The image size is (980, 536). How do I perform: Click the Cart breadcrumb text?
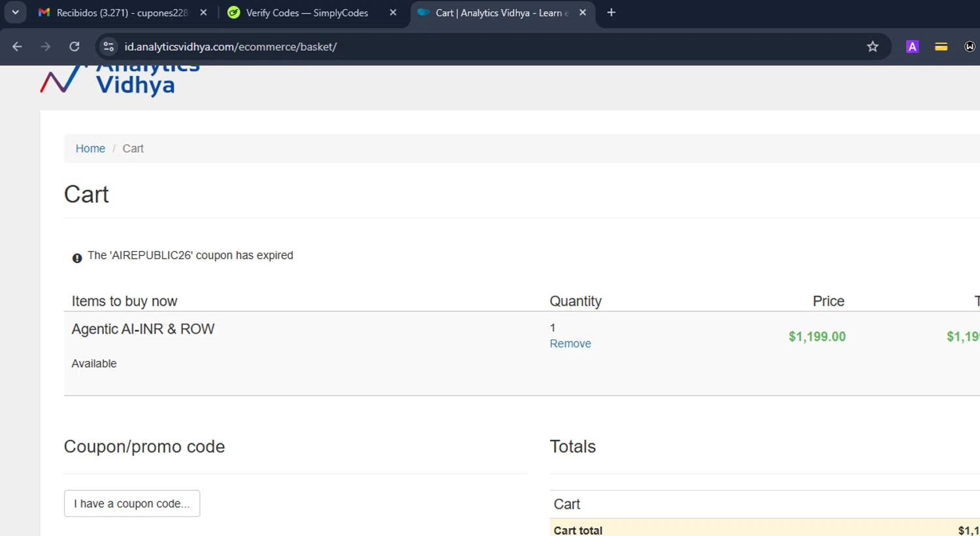point(133,148)
